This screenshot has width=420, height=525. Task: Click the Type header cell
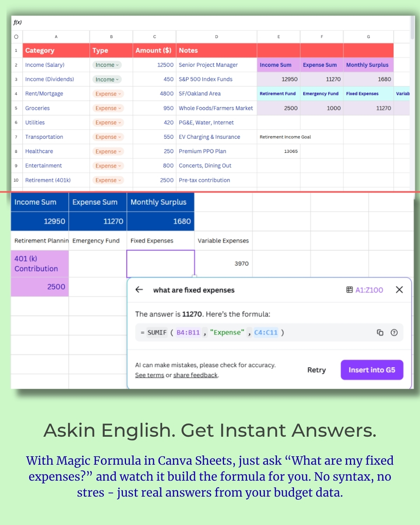coord(111,51)
